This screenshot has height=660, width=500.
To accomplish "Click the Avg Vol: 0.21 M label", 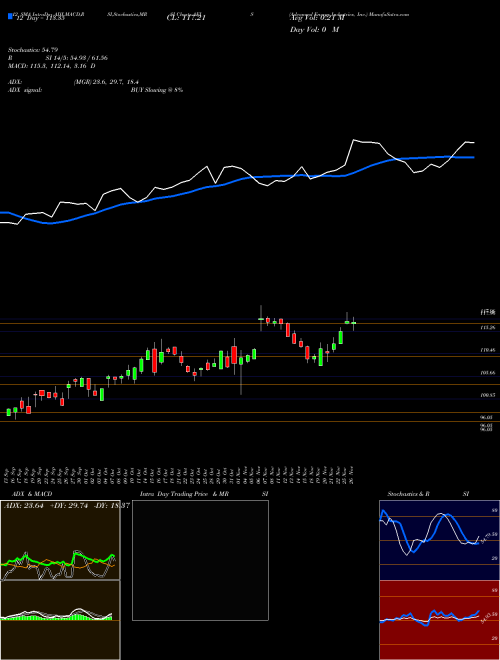I will click(317, 18).
